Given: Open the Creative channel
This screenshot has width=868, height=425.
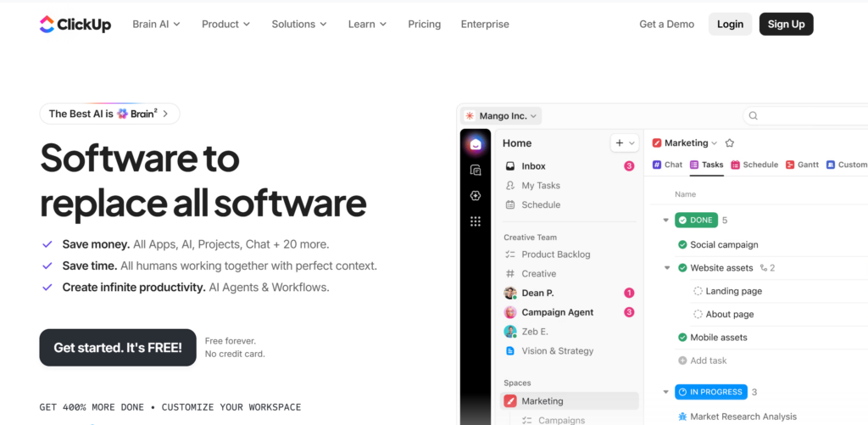Looking at the screenshot, I should point(569,274).
